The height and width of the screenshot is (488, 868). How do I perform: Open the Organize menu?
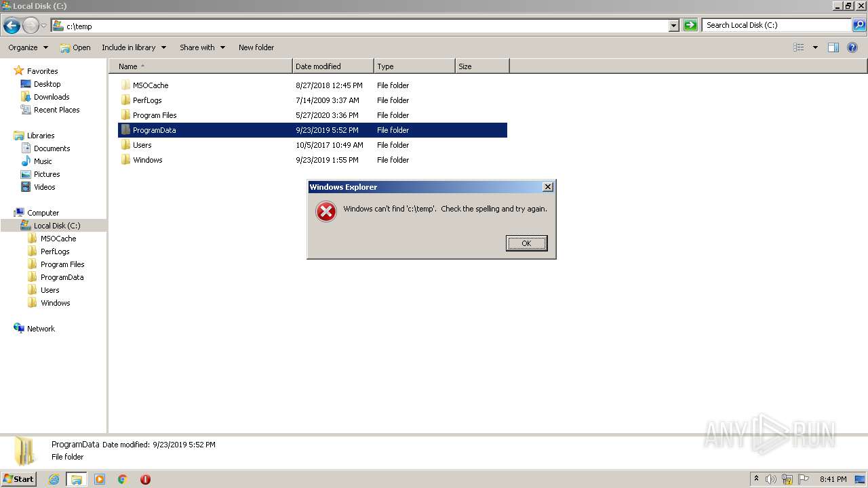(x=28, y=47)
